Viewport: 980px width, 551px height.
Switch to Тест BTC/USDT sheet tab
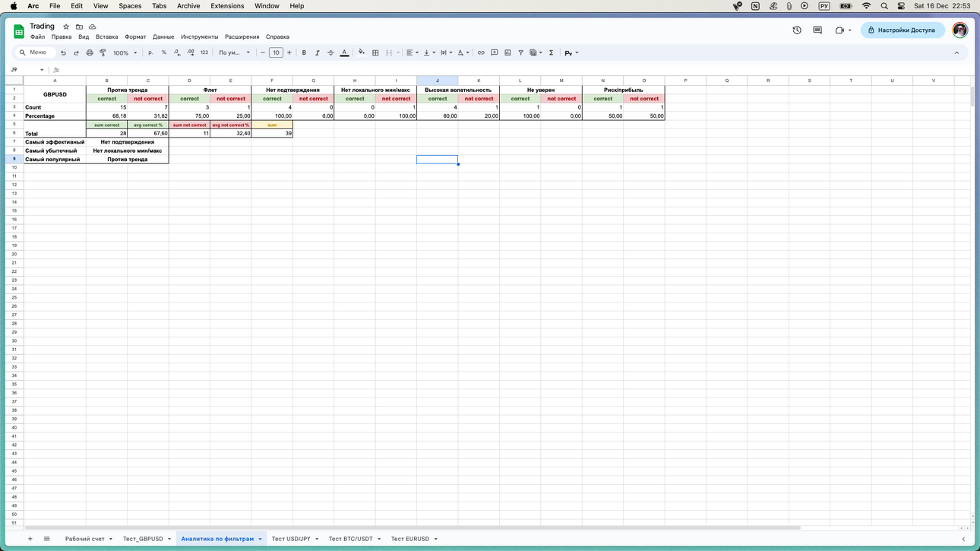coord(350,539)
